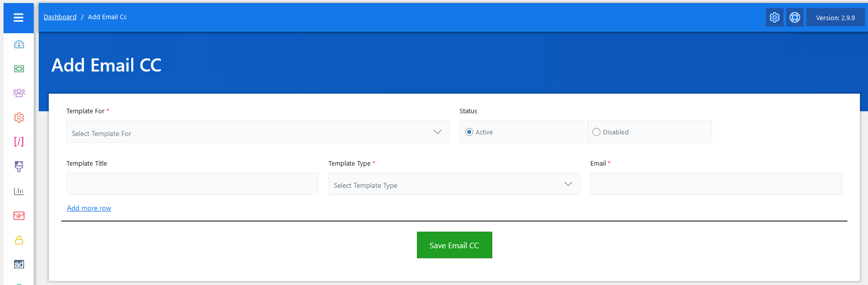
Task: Go to the Dashboard breadcrumb link
Action: pyautogui.click(x=60, y=17)
